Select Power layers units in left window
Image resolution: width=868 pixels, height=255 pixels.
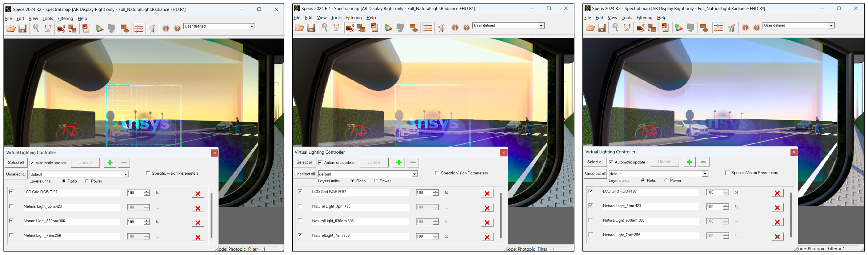[87, 181]
